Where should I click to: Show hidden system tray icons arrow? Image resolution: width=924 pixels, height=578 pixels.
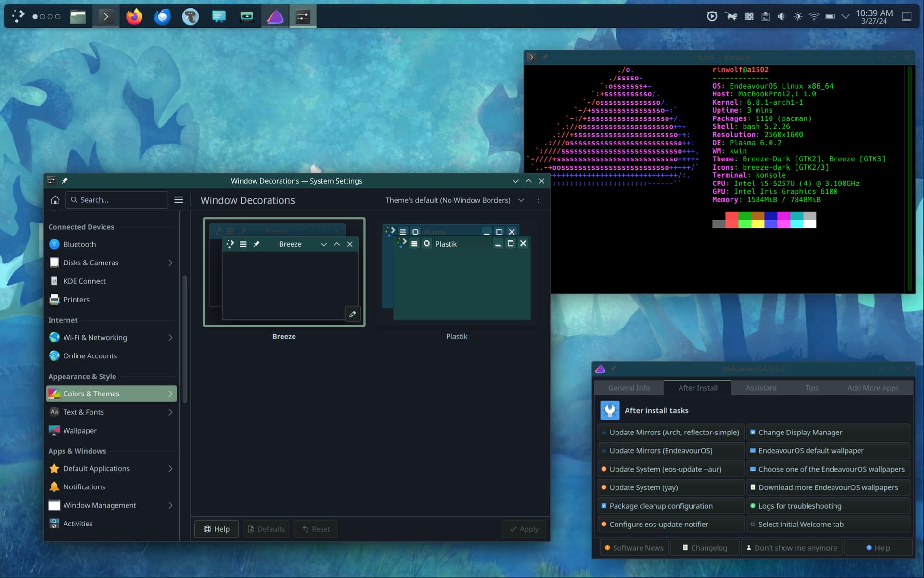(x=845, y=17)
